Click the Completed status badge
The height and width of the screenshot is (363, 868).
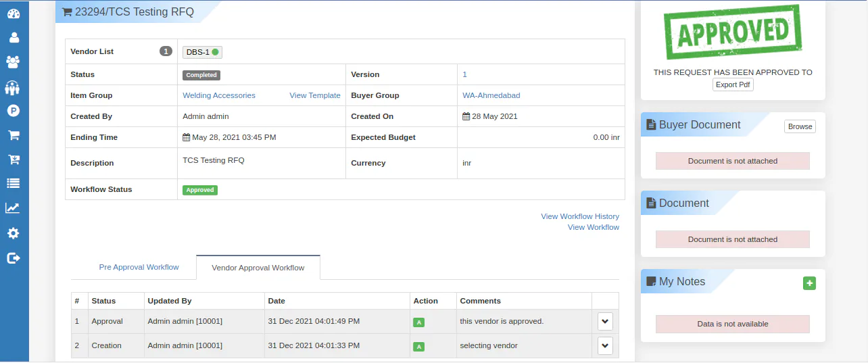201,75
